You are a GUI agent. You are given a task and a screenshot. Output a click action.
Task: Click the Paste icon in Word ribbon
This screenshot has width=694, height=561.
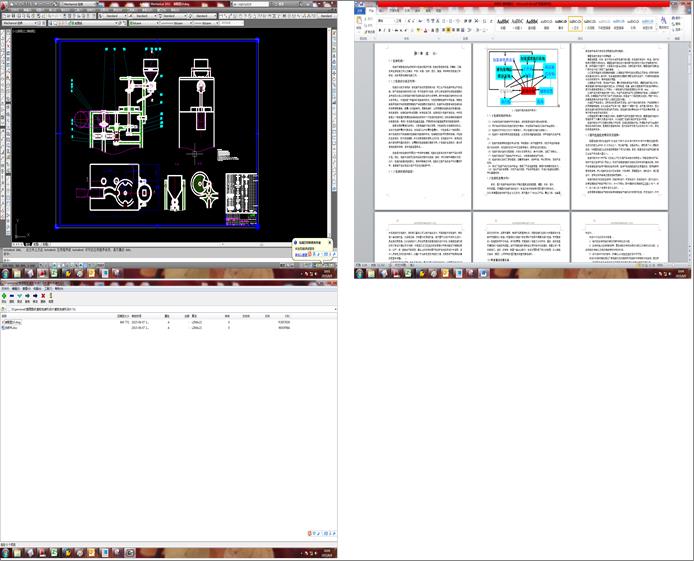(359, 22)
